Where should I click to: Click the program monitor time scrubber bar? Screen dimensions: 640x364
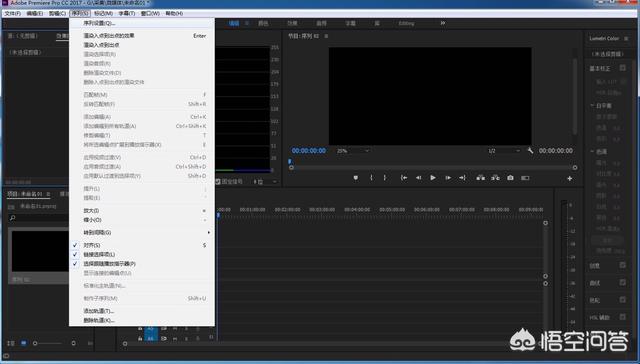coord(433,168)
